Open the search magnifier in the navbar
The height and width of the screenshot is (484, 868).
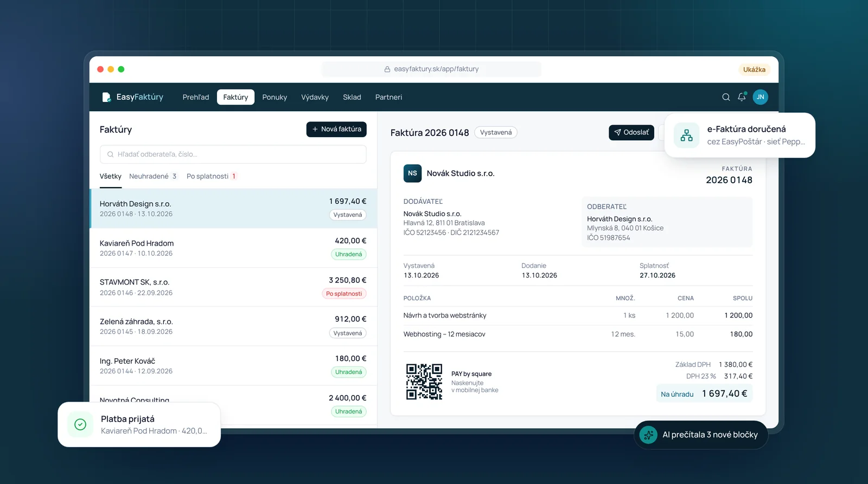click(726, 97)
